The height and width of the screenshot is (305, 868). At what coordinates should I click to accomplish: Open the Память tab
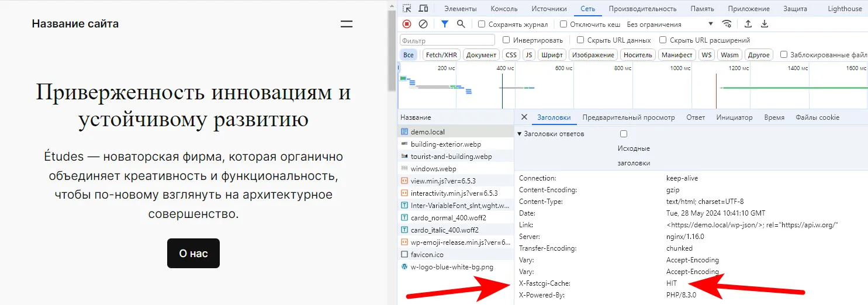pyautogui.click(x=702, y=9)
